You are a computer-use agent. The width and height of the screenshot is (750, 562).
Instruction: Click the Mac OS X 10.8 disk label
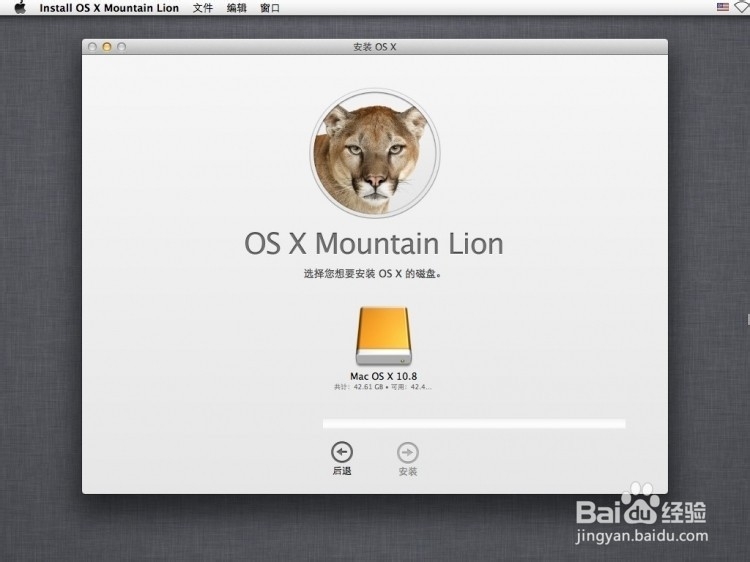(x=384, y=376)
